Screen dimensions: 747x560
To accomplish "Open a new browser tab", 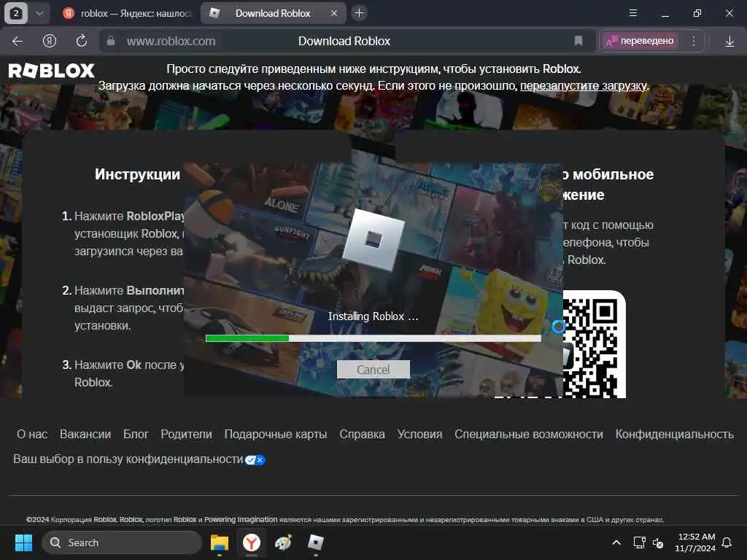I will 359,13.
